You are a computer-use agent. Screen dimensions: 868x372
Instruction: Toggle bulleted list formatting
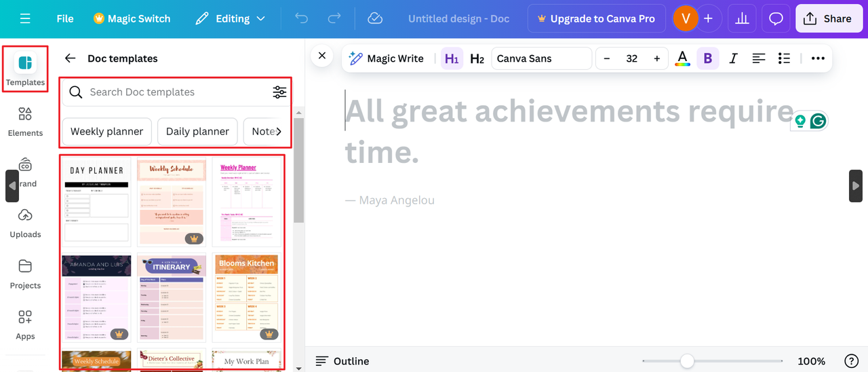coord(784,58)
